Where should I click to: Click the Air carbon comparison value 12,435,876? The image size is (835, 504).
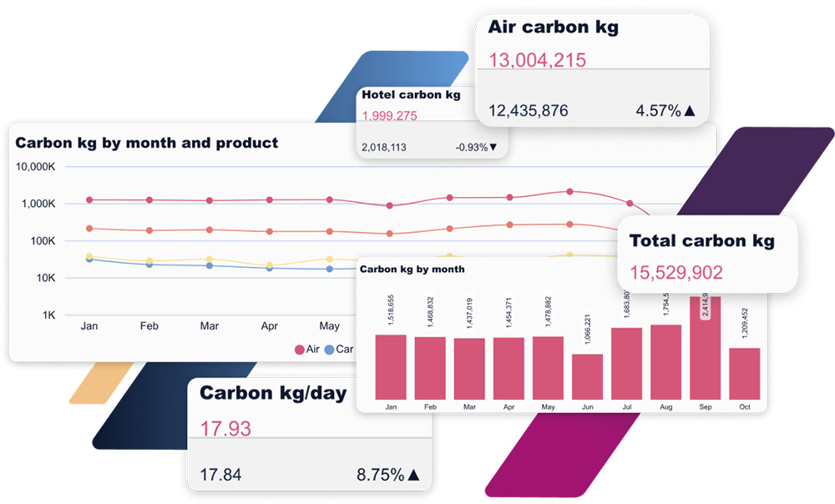click(529, 110)
